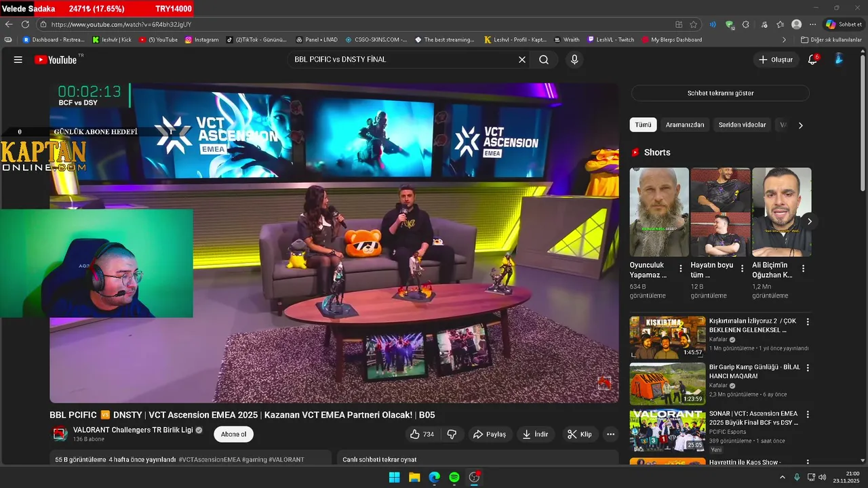Select the Tümü filter chip
This screenshot has width=868, height=488.
pos(643,125)
